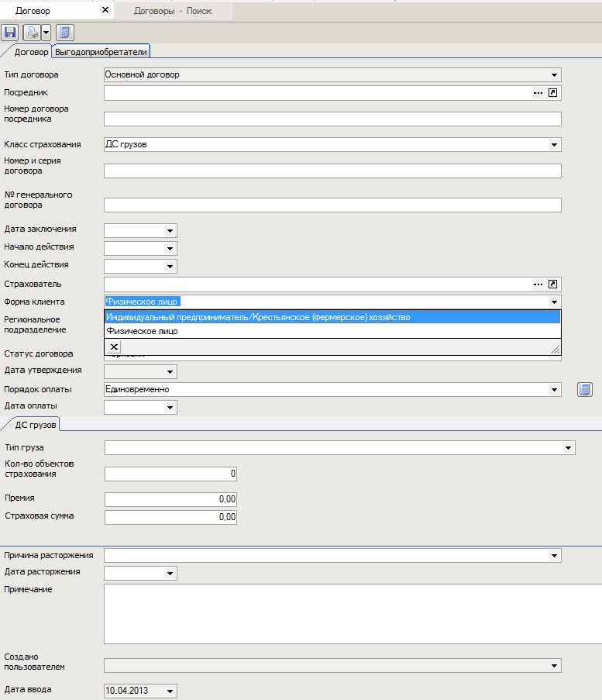Image resolution: width=602 pixels, height=700 pixels.
Task: Click the ellipsis button in Посредник field
Action: click(x=538, y=93)
